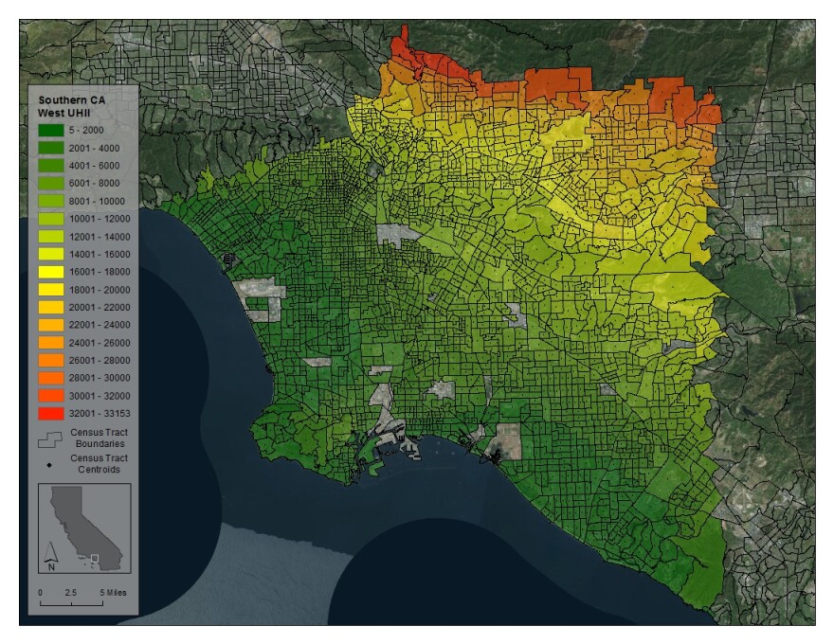This screenshot has width=834, height=644.
Task: Click the '2.5' scale bar label
Action: coord(71,593)
